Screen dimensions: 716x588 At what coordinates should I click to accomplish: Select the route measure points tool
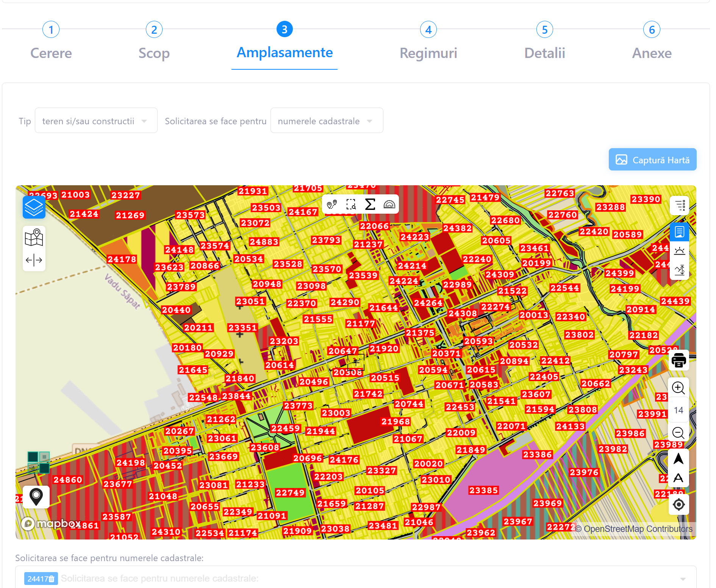tap(332, 205)
